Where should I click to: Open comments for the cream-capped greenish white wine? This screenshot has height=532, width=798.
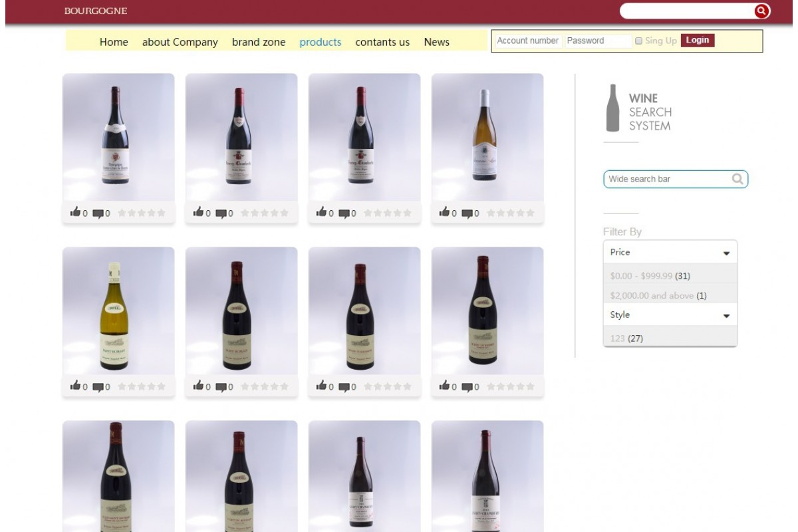[x=98, y=387]
